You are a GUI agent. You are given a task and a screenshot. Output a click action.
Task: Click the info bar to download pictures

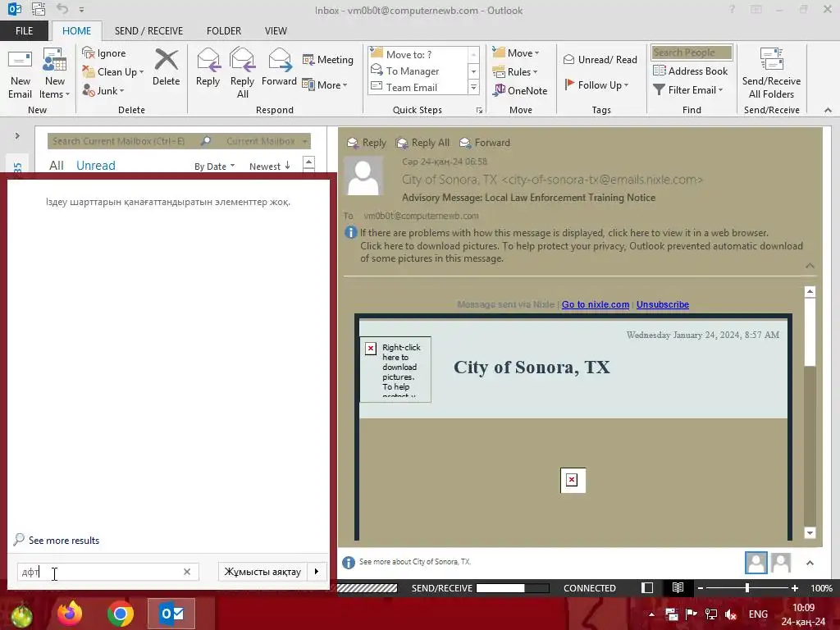tap(582, 246)
